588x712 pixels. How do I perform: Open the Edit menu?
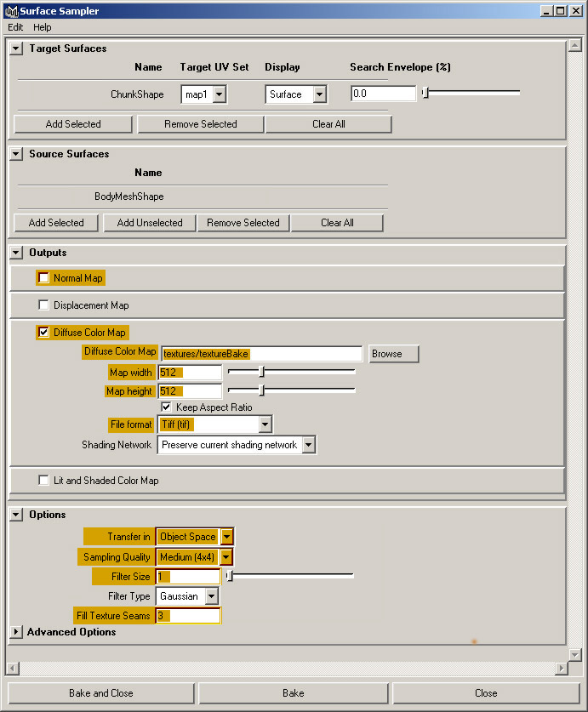point(15,27)
